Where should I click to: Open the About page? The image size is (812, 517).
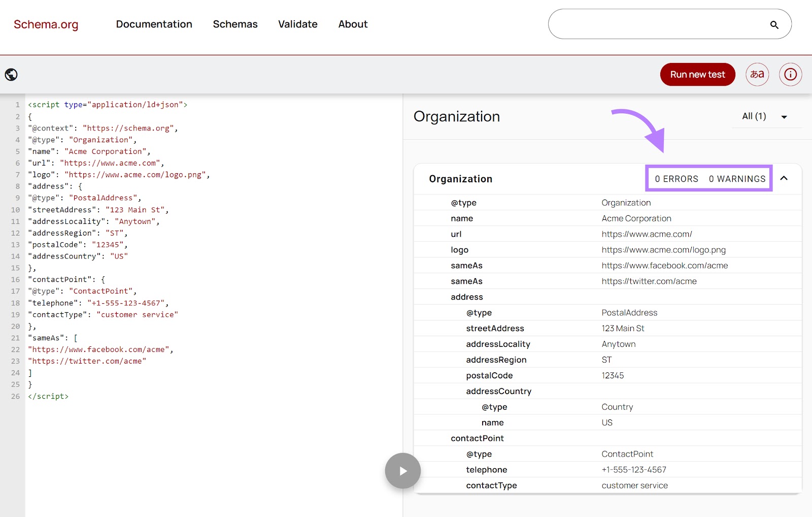click(x=352, y=24)
